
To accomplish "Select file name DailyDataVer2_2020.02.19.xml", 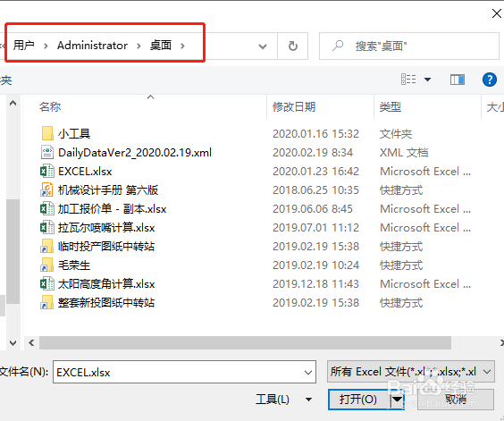I will click(x=135, y=153).
